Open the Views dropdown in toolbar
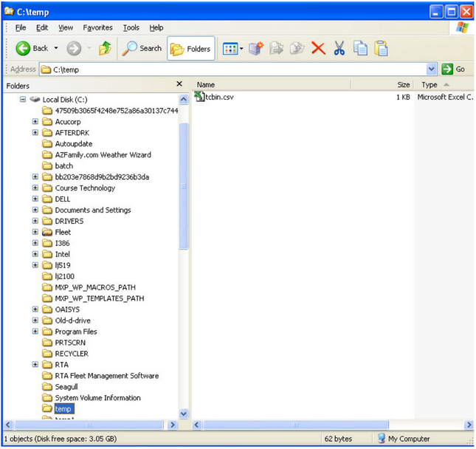 pyautogui.click(x=233, y=49)
